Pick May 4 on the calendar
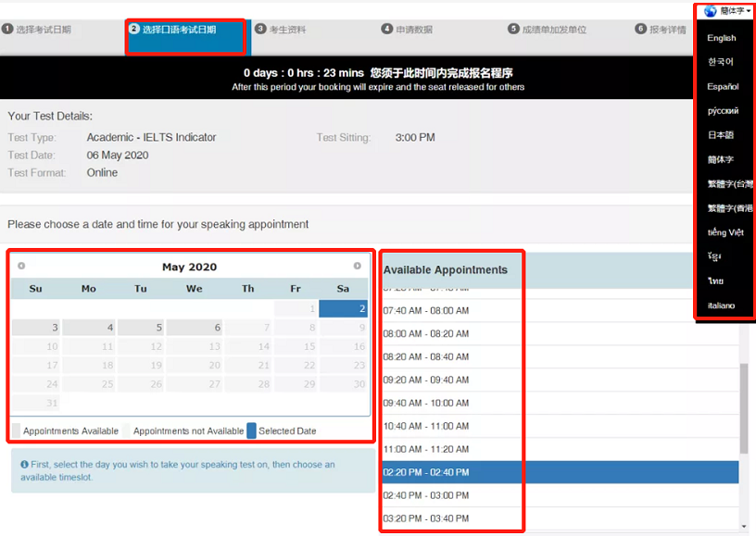The height and width of the screenshot is (536, 756). click(89, 328)
